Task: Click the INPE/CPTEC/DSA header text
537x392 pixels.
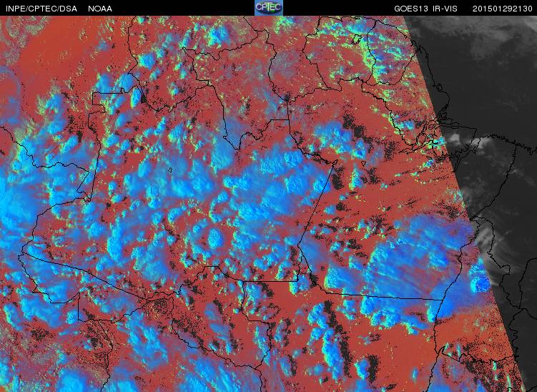Action: pyautogui.click(x=41, y=9)
